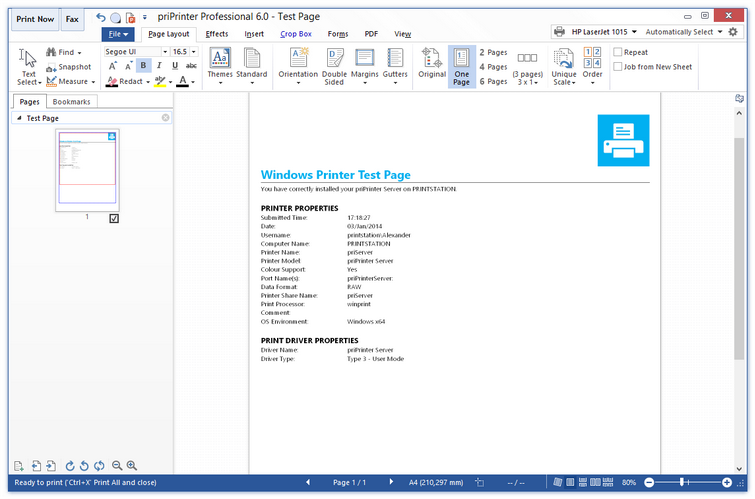Toggle strikethrough abc formatting
This screenshot has width=755, height=499.
[191, 66]
